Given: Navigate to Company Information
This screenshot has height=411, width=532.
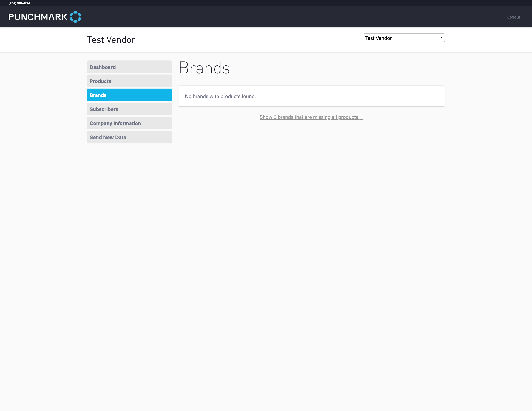Looking at the screenshot, I should click(129, 123).
